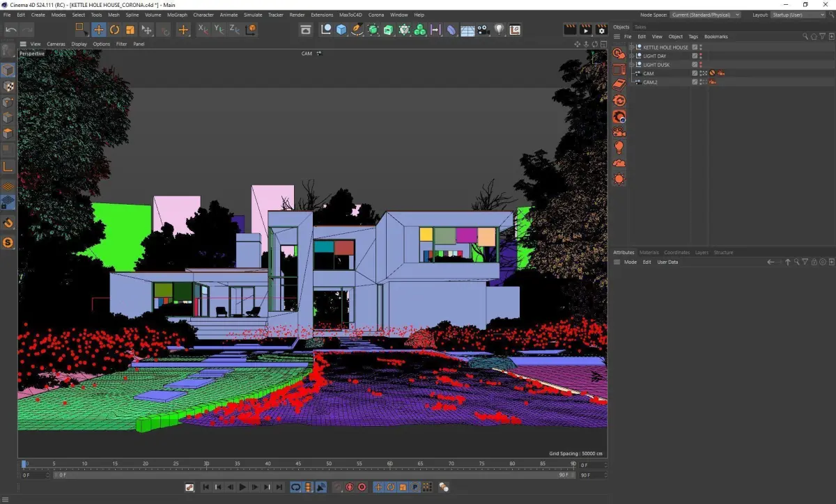Open the viewport Cameras menu
The width and height of the screenshot is (836, 504).
click(x=56, y=44)
